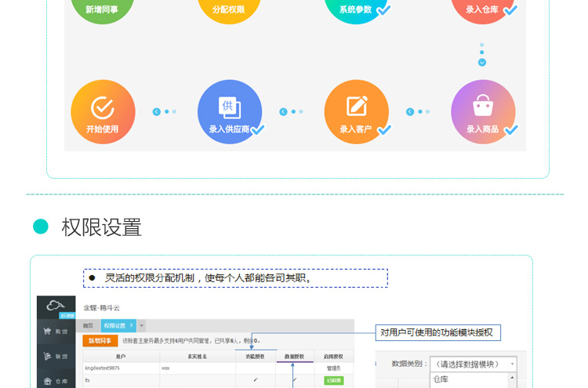This screenshot has height=388, width=588.
Task: Click the cloud logo in sidebar
Action: pyautogui.click(x=55, y=306)
